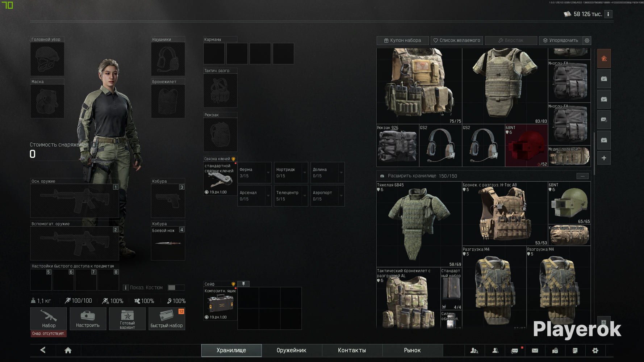The width and height of the screenshot is (644, 362).
Task: Click the Верстак workbench button
Action: [511, 41]
